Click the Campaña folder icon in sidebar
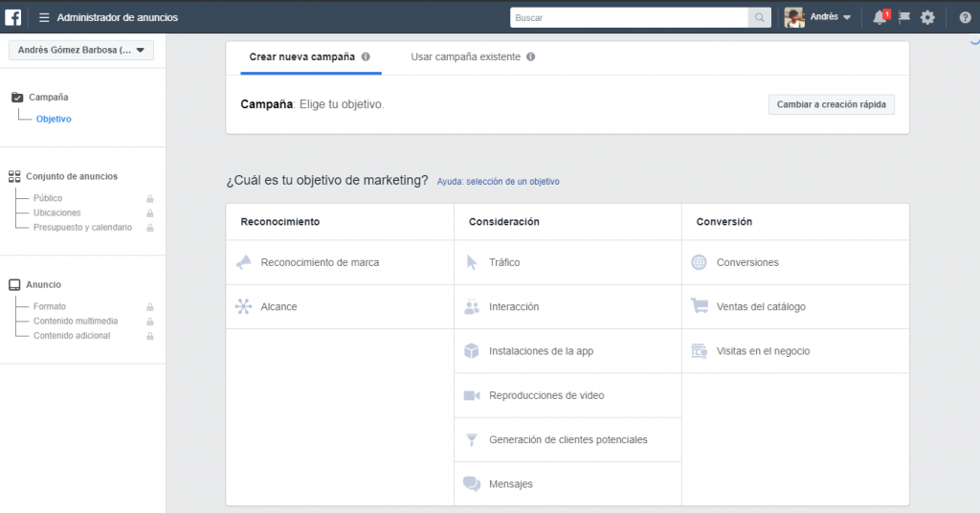 [x=17, y=97]
